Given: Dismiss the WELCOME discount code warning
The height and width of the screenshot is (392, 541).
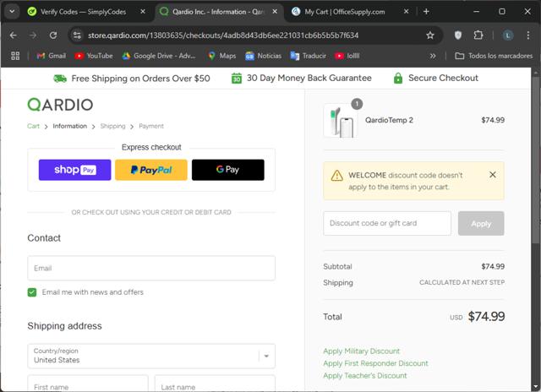Looking at the screenshot, I should pyautogui.click(x=493, y=175).
